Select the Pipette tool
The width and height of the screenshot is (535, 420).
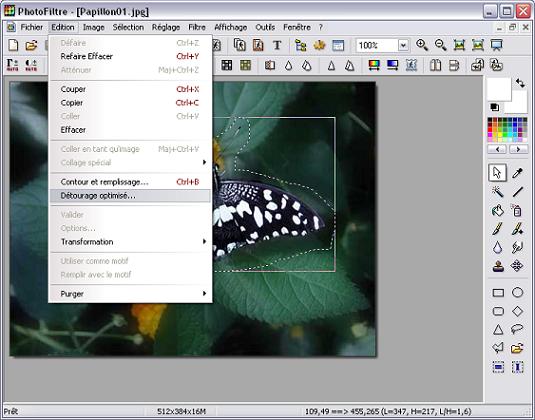[517, 173]
